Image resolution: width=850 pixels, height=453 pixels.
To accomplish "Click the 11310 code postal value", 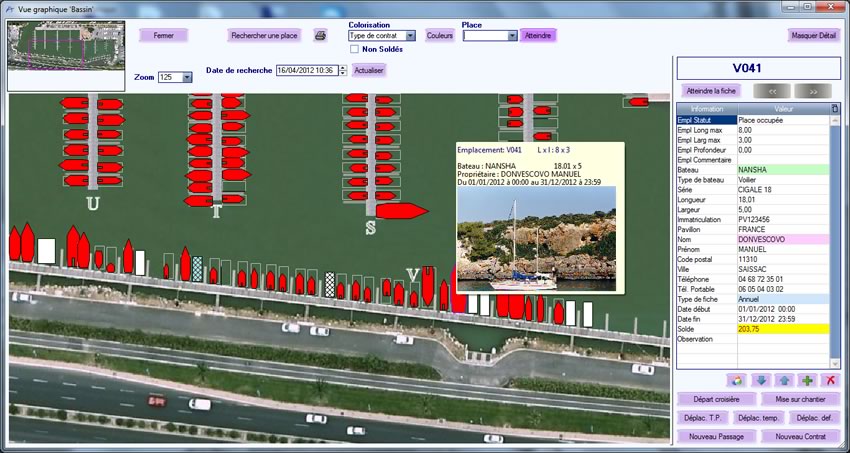I will click(x=783, y=259).
